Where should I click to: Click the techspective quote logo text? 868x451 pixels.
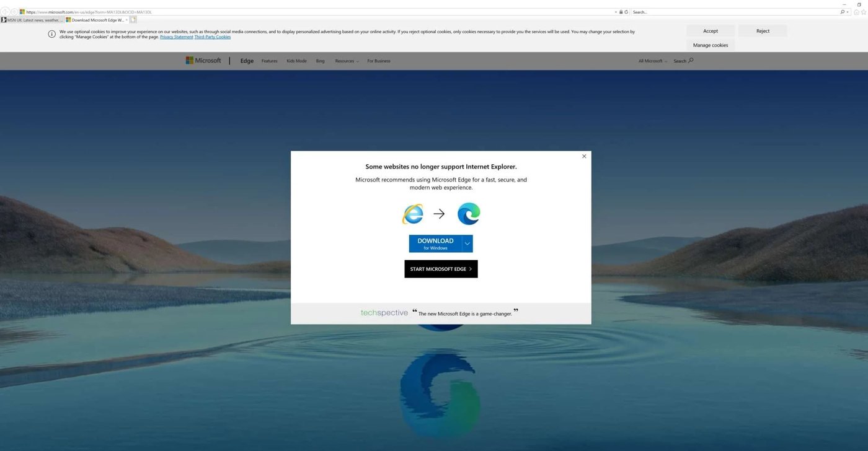[384, 313]
